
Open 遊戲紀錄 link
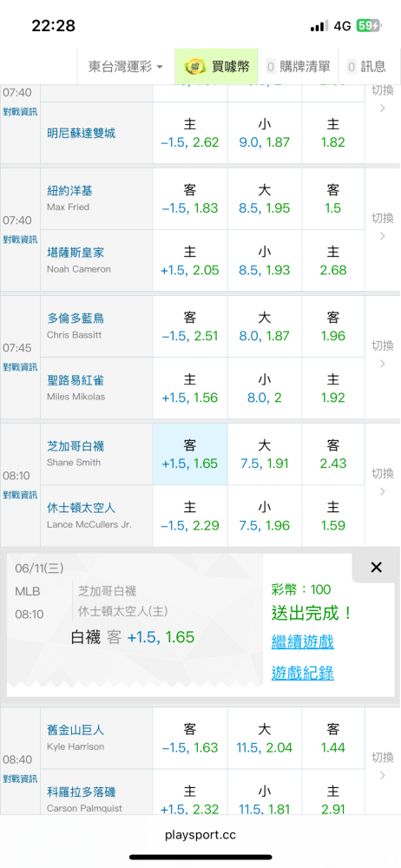tap(303, 673)
